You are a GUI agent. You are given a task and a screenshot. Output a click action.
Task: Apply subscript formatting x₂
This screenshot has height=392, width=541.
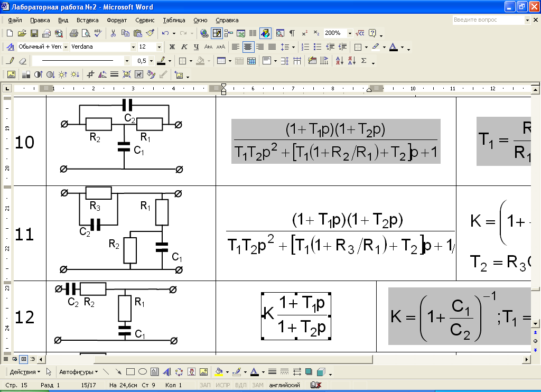point(316,33)
